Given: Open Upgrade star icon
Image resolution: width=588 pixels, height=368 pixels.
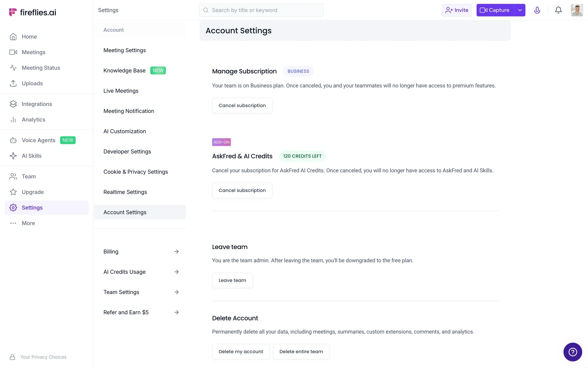Looking at the screenshot, I should point(13,192).
